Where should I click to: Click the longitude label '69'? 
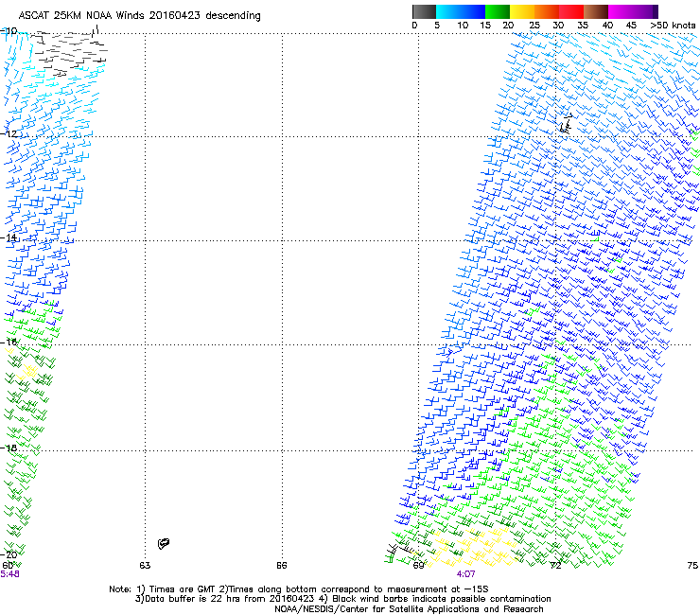pyautogui.click(x=418, y=566)
